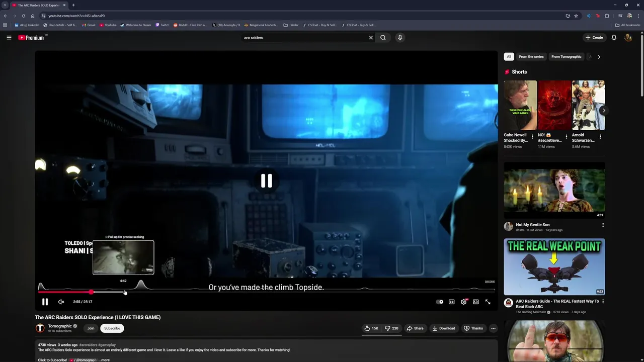Viewport: 644px width, 362px height.
Task: Open The Gaming Merchant channel avatar
Action: point(508,303)
